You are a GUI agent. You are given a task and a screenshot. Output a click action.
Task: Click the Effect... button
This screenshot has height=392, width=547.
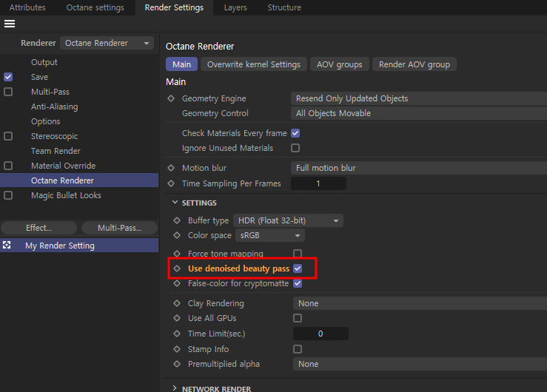click(38, 228)
